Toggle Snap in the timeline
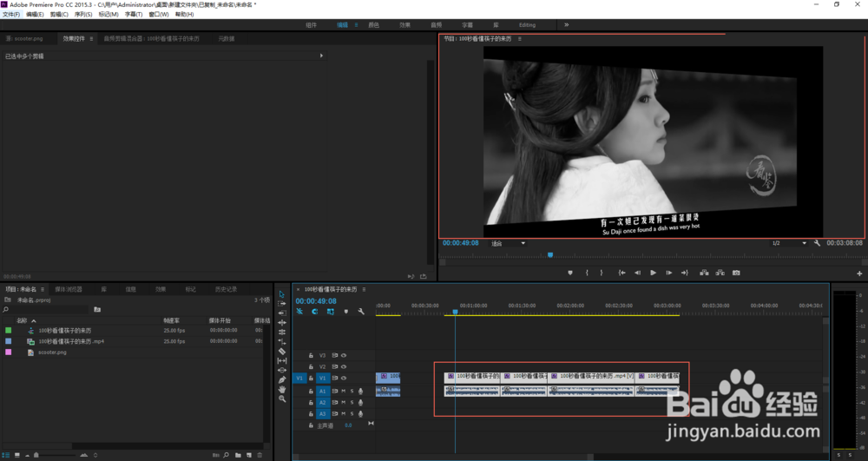 click(314, 312)
